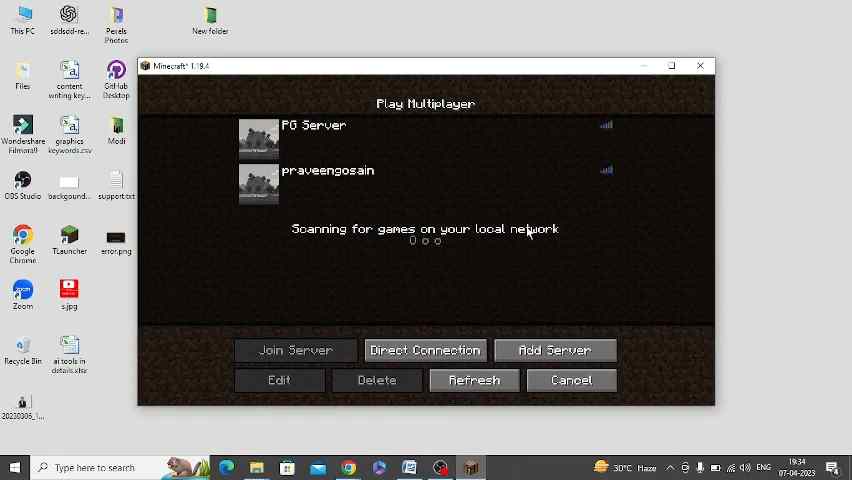Viewport: 852px width, 480px height.
Task: Refresh the multiplayer server list
Action: pos(474,381)
